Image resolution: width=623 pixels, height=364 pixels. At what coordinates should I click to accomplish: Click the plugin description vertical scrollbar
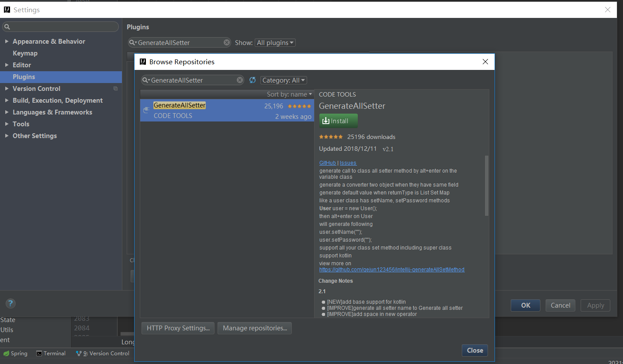point(487,186)
